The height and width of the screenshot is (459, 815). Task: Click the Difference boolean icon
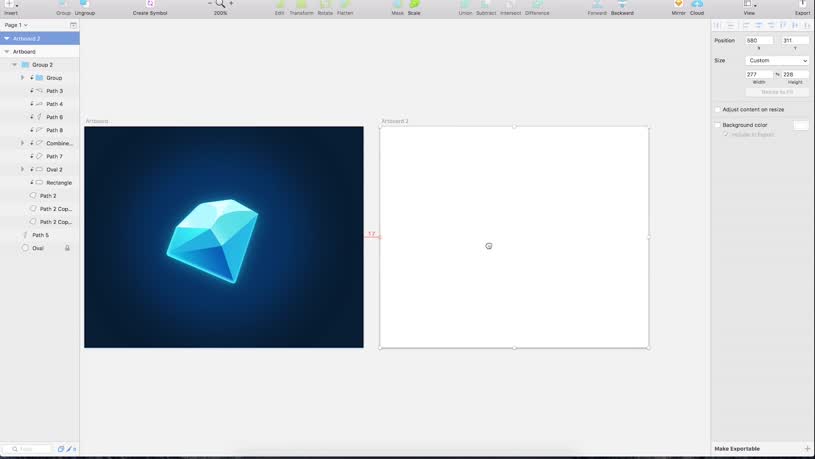point(537,4)
